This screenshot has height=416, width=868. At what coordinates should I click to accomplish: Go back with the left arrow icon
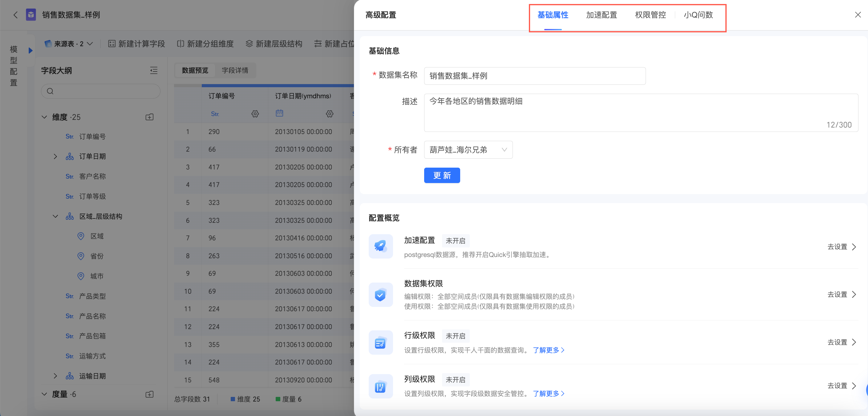click(x=15, y=15)
